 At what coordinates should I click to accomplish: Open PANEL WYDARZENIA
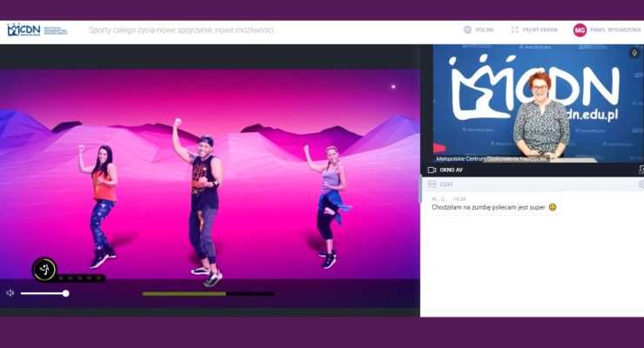pos(615,30)
